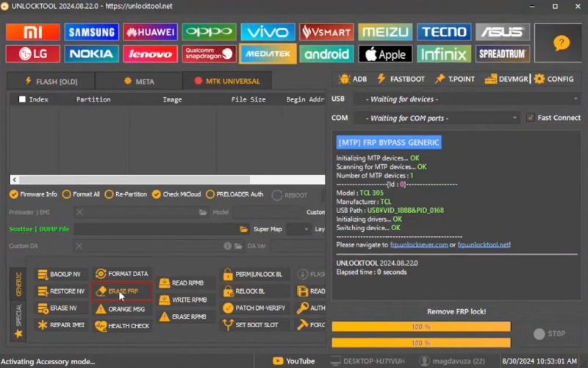Image resolution: width=588 pixels, height=368 pixels.
Task: Click the ERASE FRP button
Action: click(x=121, y=291)
